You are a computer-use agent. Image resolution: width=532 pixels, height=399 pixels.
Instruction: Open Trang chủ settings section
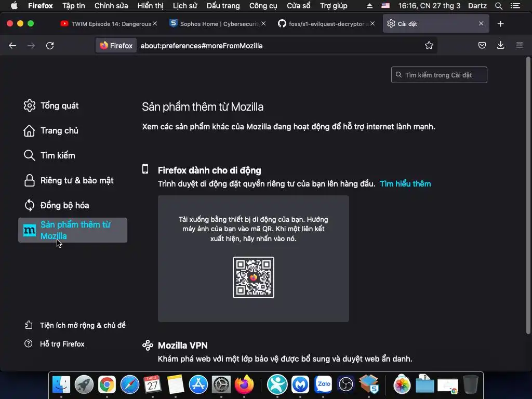click(x=51, y=130)
